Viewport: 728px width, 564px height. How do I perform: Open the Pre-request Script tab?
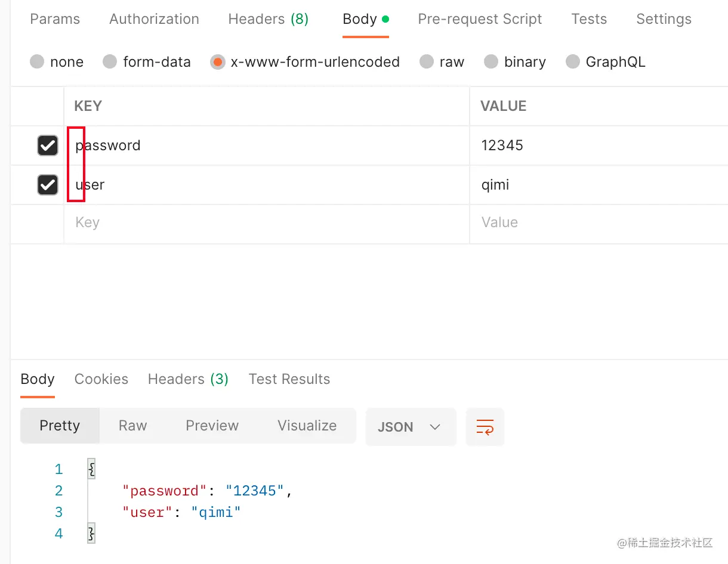[480, 19]
